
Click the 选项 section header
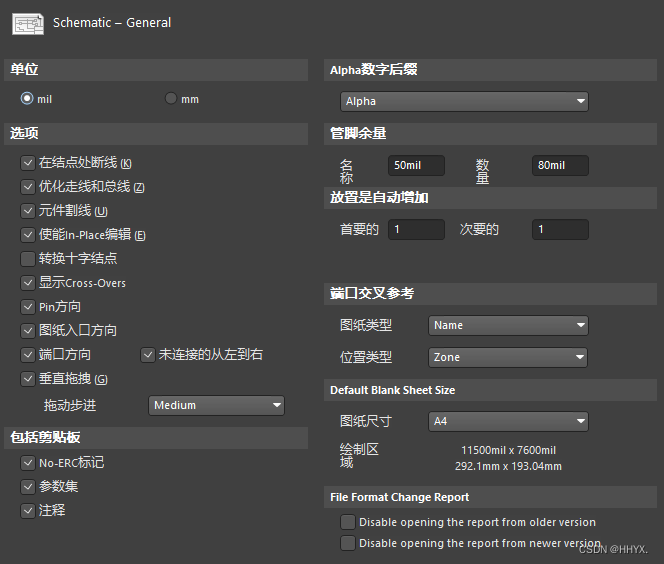[x=156, y=134]
